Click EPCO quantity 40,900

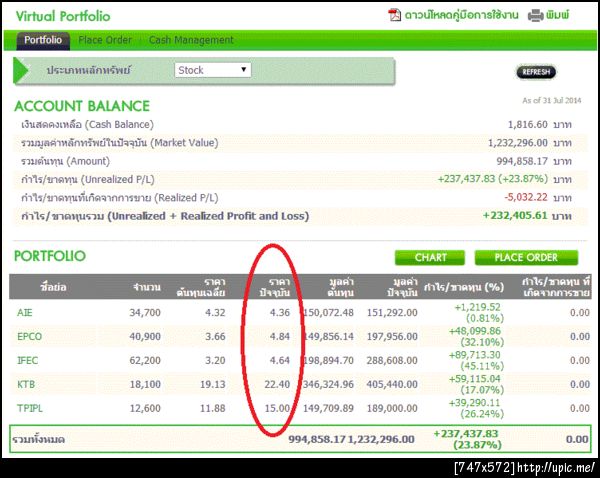[x=145, y=336]
